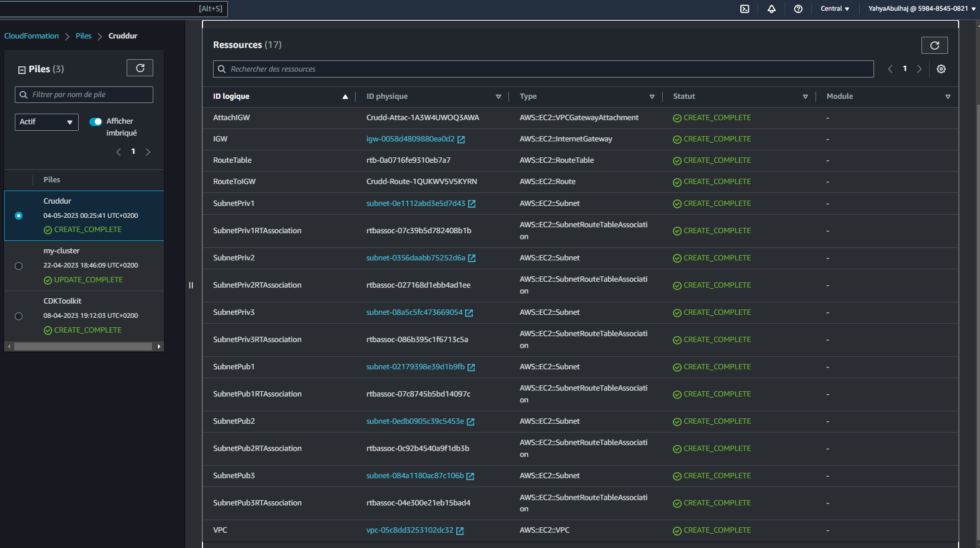This screenshot has width=980, height=548.
Task: Open subnet-02179398e39d1b9fb link
Action: click(415, 367)
